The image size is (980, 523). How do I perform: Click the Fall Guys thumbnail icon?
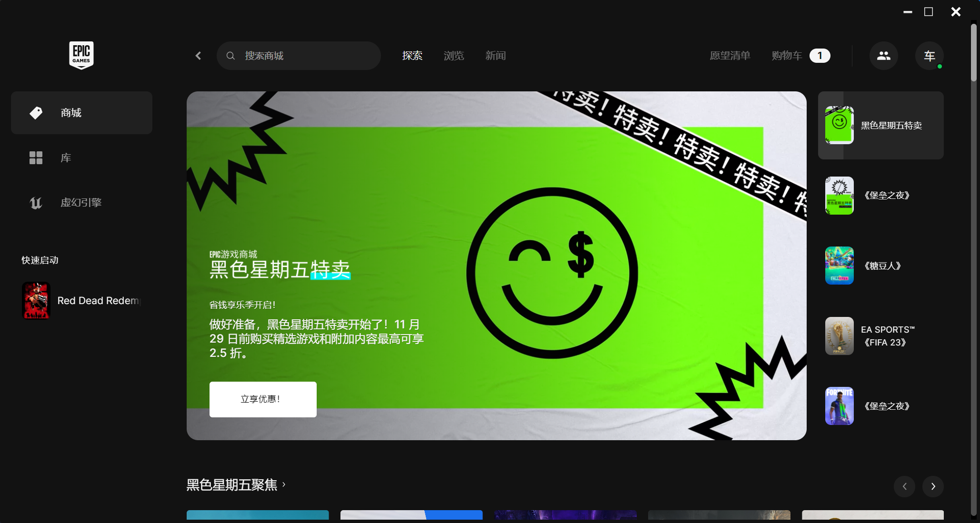tap(840, 266)
